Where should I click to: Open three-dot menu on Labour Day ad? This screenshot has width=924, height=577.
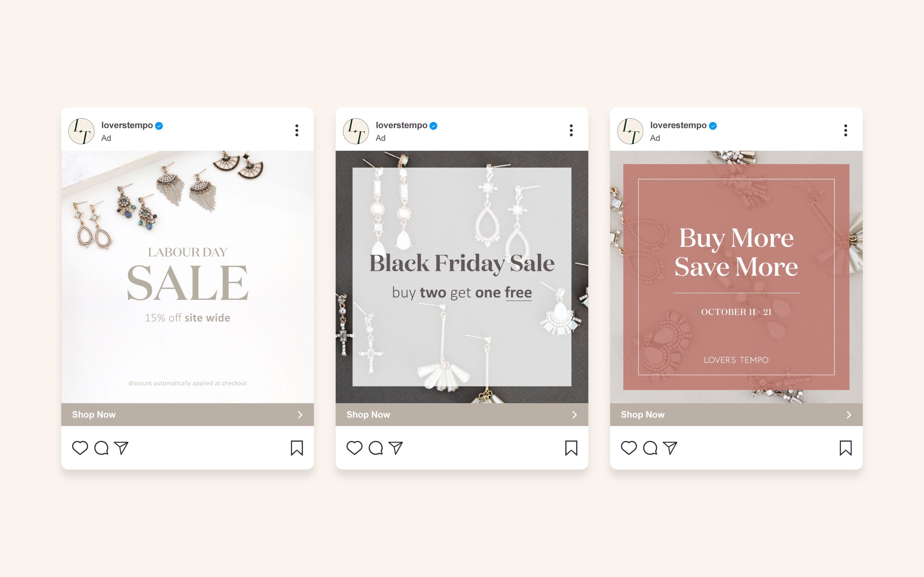297,131
